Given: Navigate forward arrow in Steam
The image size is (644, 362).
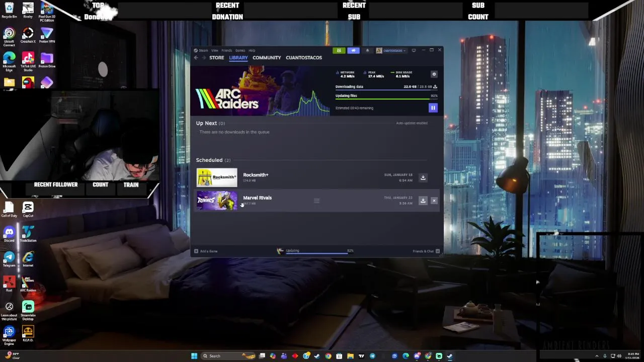Looking at the screenshot, I should (x=204, y=57).
